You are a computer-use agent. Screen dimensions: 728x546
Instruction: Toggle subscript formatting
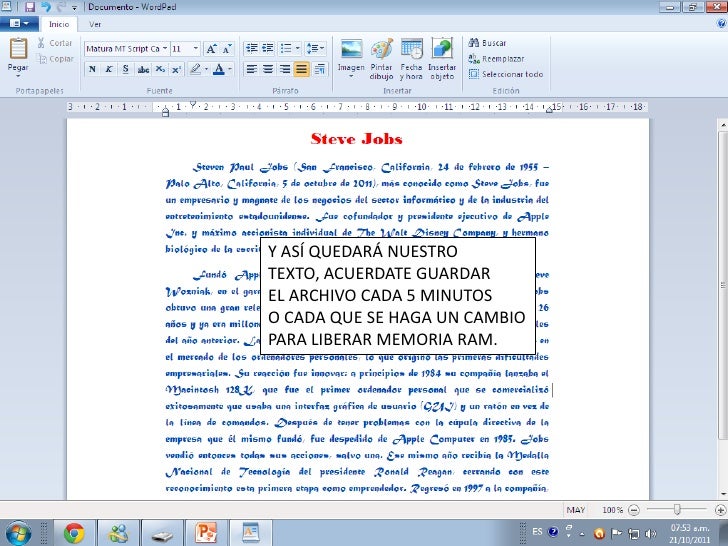[x=160, y=70]
